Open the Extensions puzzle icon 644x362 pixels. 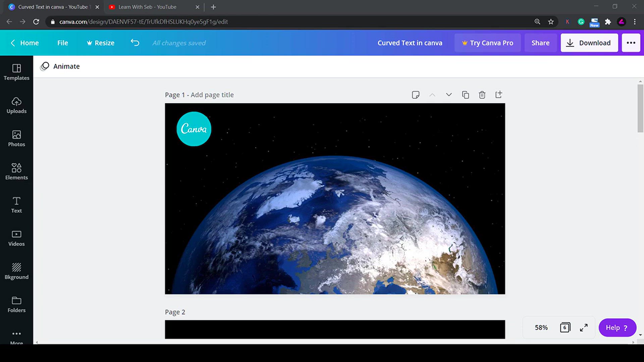(608, 22)
